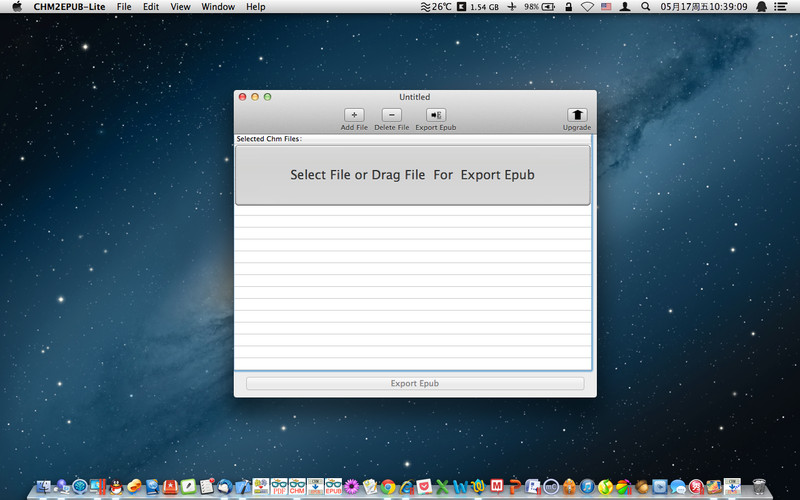Open the Notification Center list icon
800x500 pixels.
(780, 7)
